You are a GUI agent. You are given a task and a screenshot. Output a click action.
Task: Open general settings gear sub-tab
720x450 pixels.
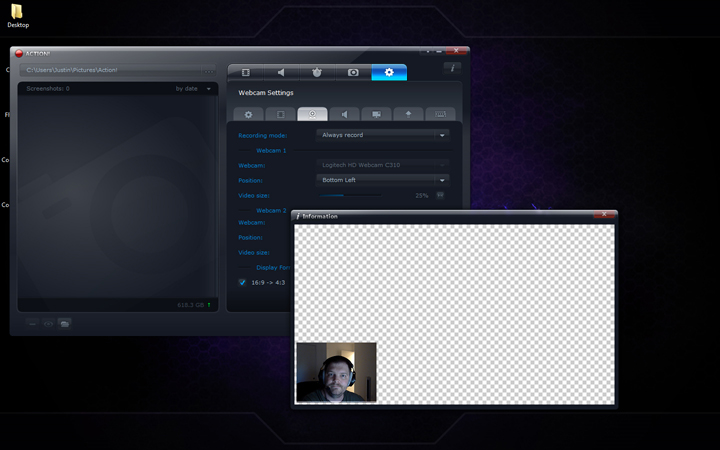249,114
